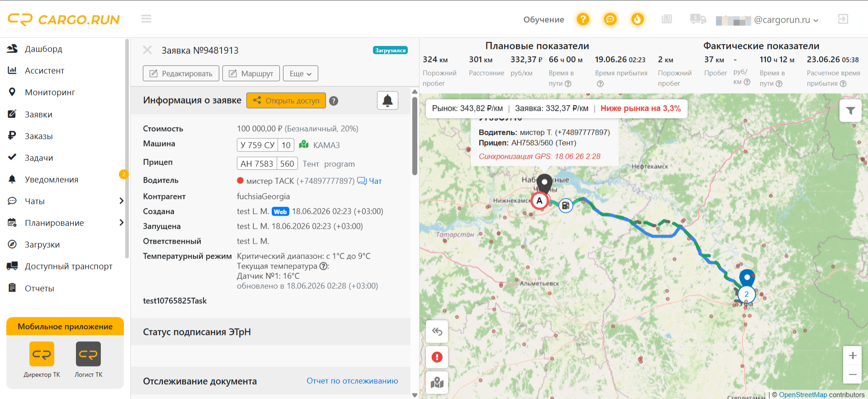Close the Заявка №9481913 panel
This screenshot has width=868, height=399.
(147, 50)
